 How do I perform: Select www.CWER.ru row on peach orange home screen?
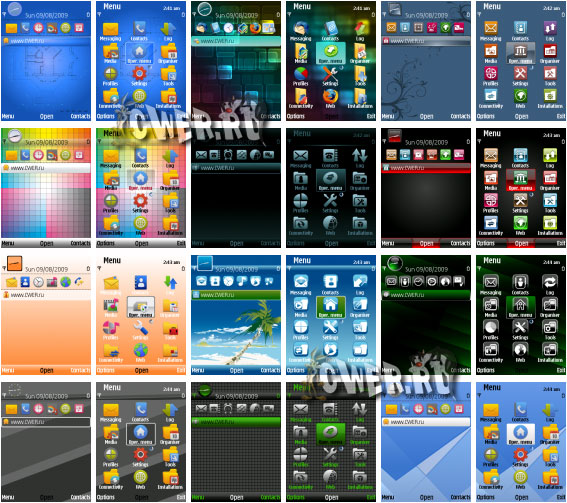click(x=46, y=295)
